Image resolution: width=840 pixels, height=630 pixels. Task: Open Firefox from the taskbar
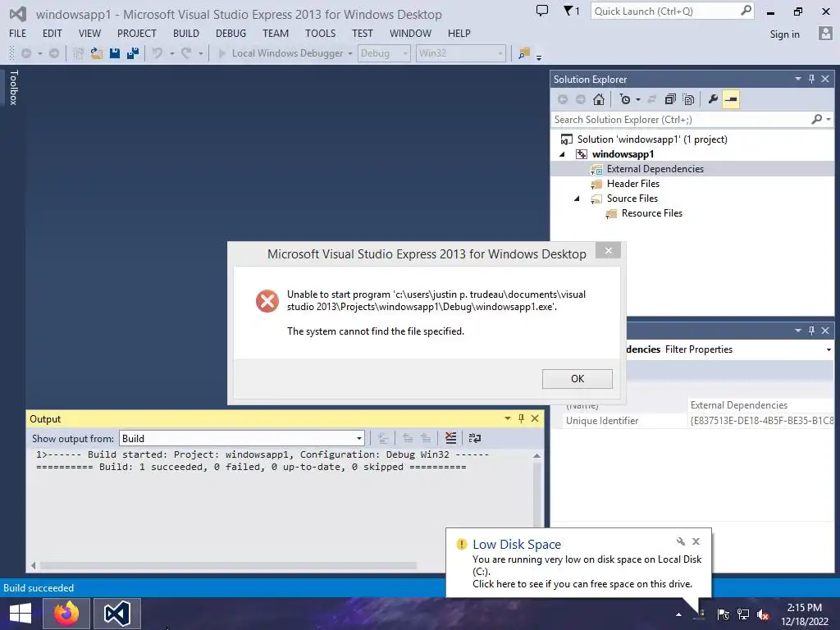66,614
